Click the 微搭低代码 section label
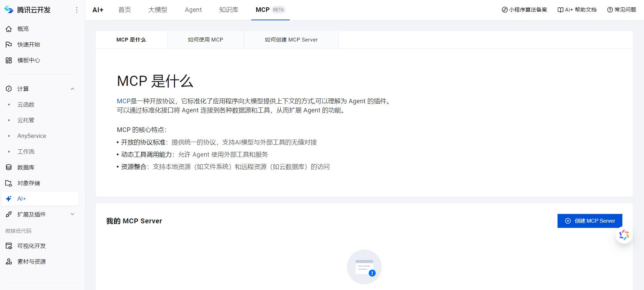 tap(18, 231)
